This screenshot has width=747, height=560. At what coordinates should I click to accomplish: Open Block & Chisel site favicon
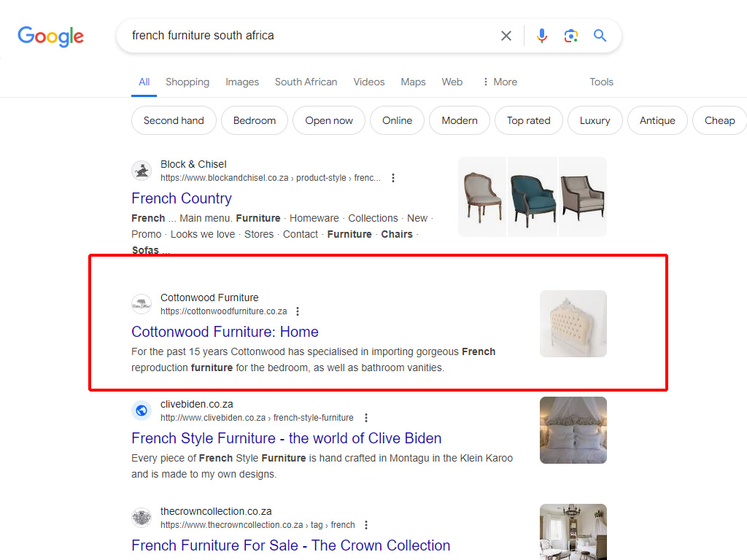pos(142,171)
